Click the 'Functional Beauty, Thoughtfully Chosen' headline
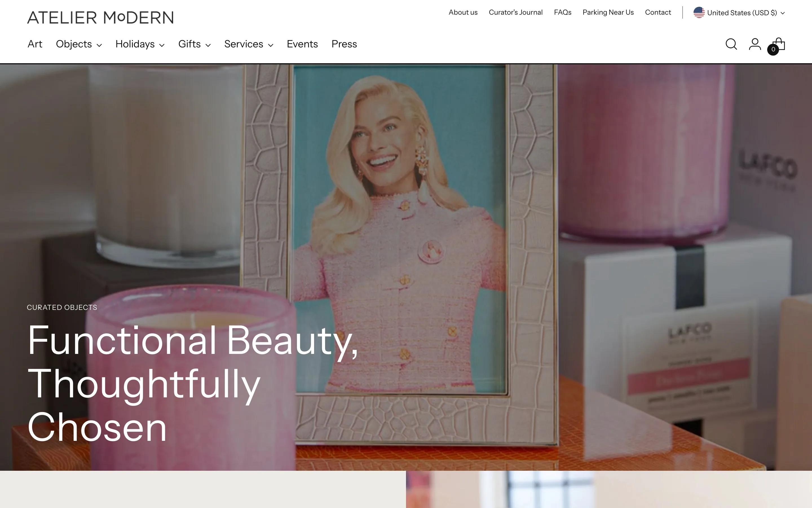Image resolution: width=812 pixels, height=508 pixels. click(x=193, y=383)
